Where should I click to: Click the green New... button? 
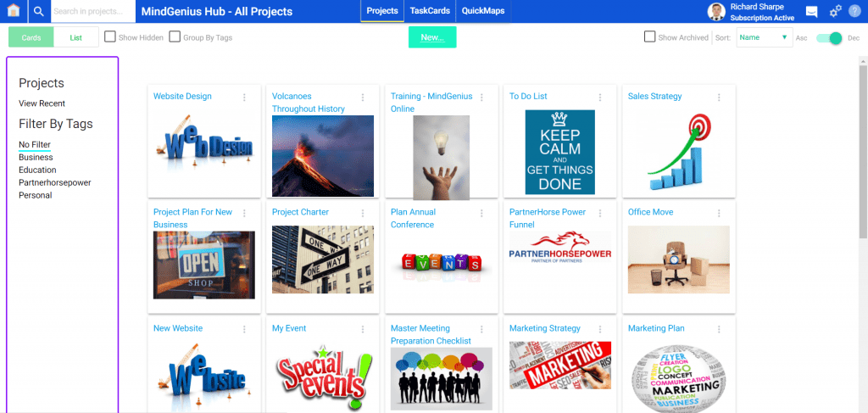432,37
